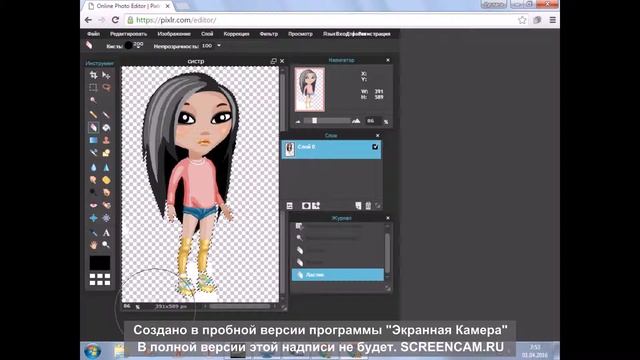Screen dimensions: 640x360
Task: Select the Spot Heal tool
Action: (x=106, y=205)
